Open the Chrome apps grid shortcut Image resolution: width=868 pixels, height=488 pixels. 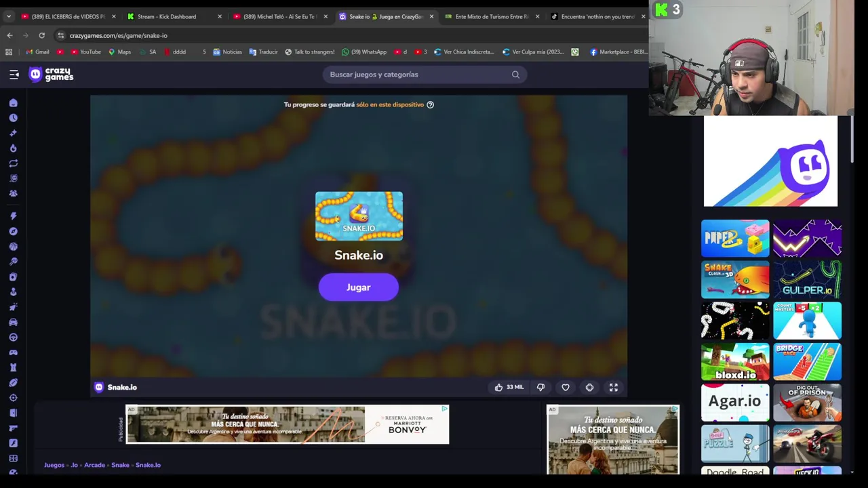(9, 52)
